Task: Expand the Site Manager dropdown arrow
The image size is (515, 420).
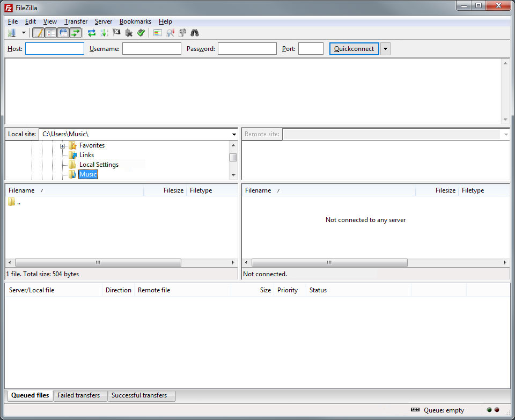Action: point(24,33)
